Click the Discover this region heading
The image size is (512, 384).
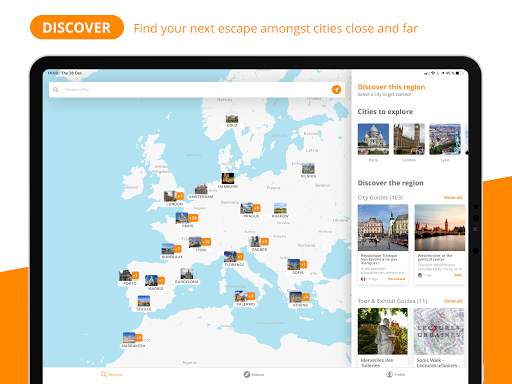[x=391, y=87]
